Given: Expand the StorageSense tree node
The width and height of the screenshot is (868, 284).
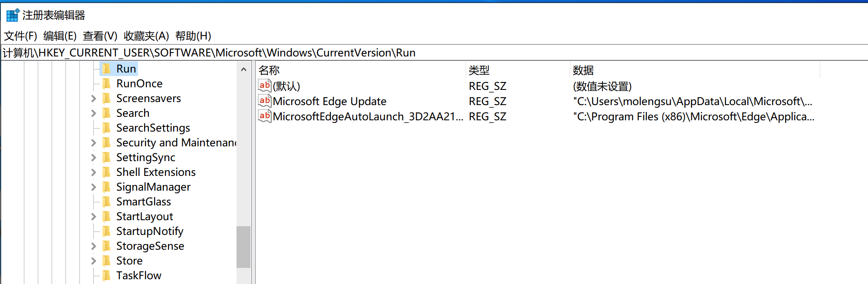Looking at the screenshot, I should point(93,246).
